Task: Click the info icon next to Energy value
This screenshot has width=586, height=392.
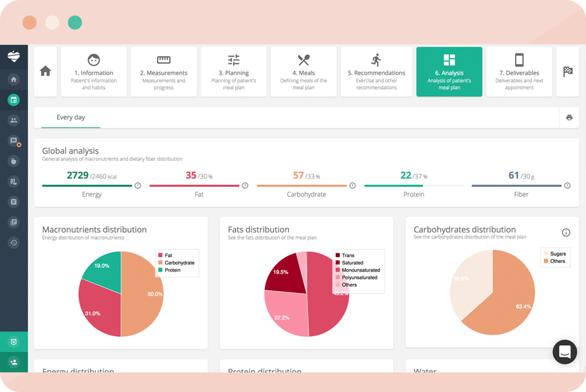Action: coord(137,185)
